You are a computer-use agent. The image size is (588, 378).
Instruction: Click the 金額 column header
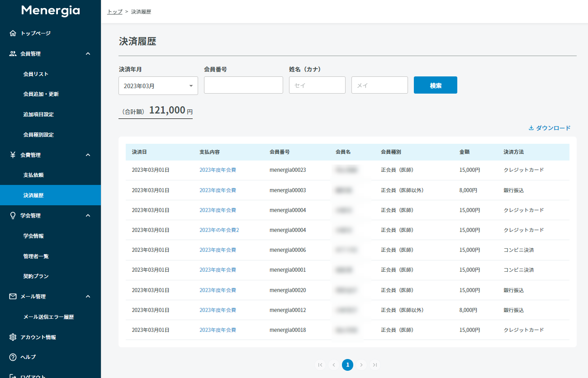[x=465, y=152]
